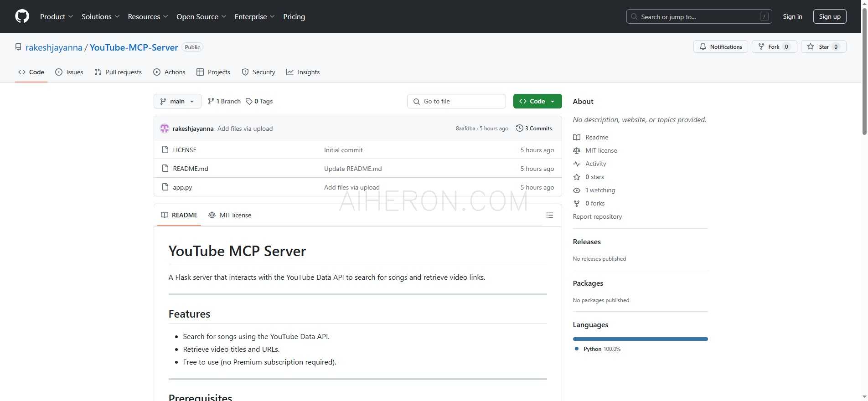This screenshot has width=868, height=401.
Task: View the 1 Branch list
Action: click(x=224, y=101)
